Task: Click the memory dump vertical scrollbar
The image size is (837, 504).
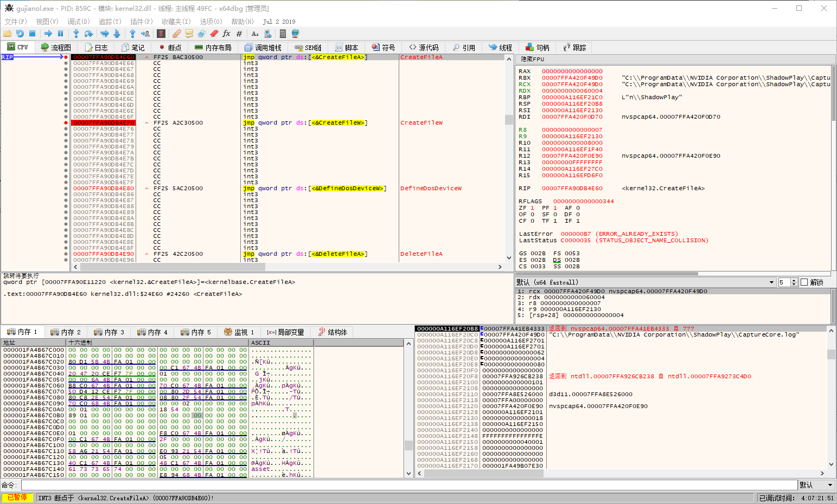Action: pyautogui.click(x=408, y=408)
